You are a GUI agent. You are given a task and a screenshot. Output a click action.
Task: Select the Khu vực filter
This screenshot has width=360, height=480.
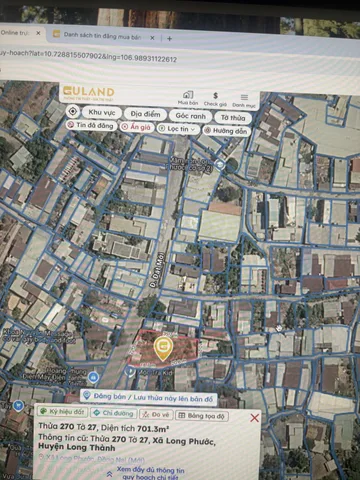102,113
